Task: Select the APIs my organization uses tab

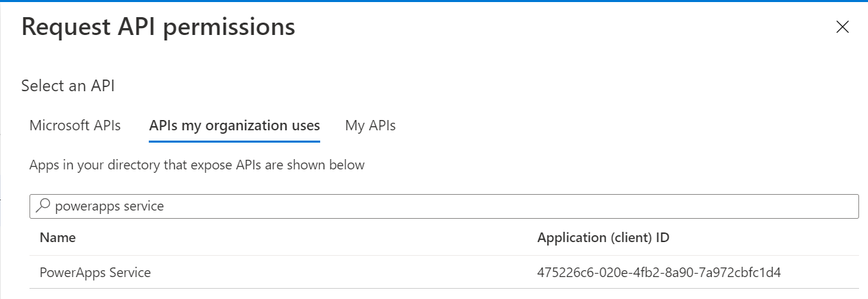Action: click(x=234, y=125)
